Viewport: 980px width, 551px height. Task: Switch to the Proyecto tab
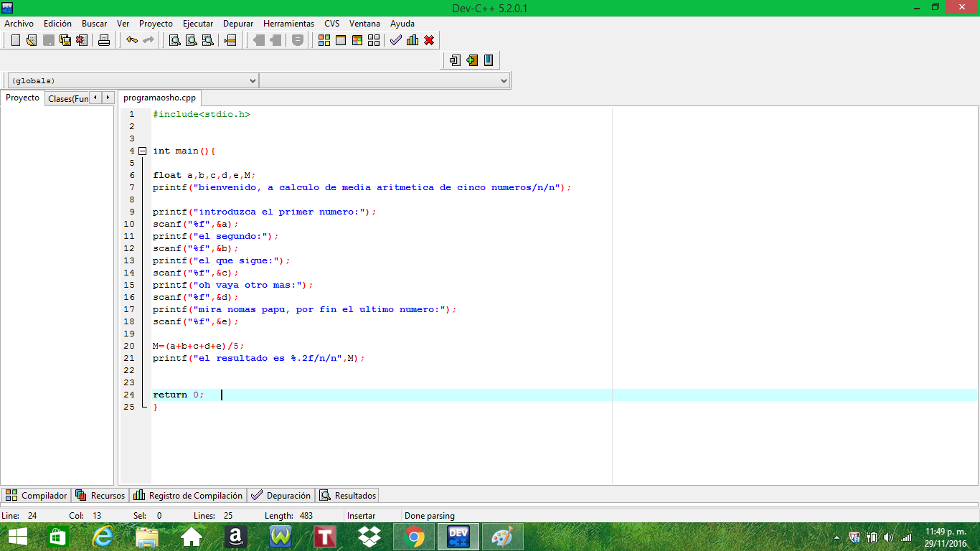tap(22, 98)
